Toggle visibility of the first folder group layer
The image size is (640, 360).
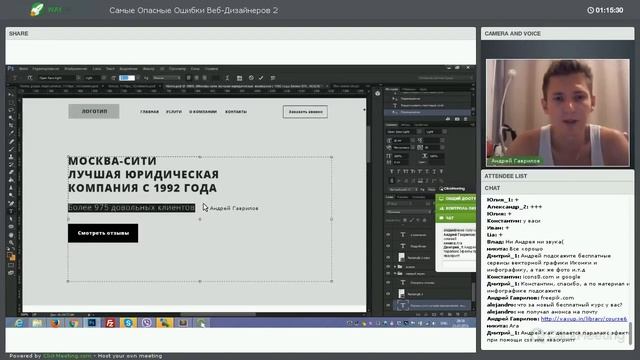click(x=388, y=267)
